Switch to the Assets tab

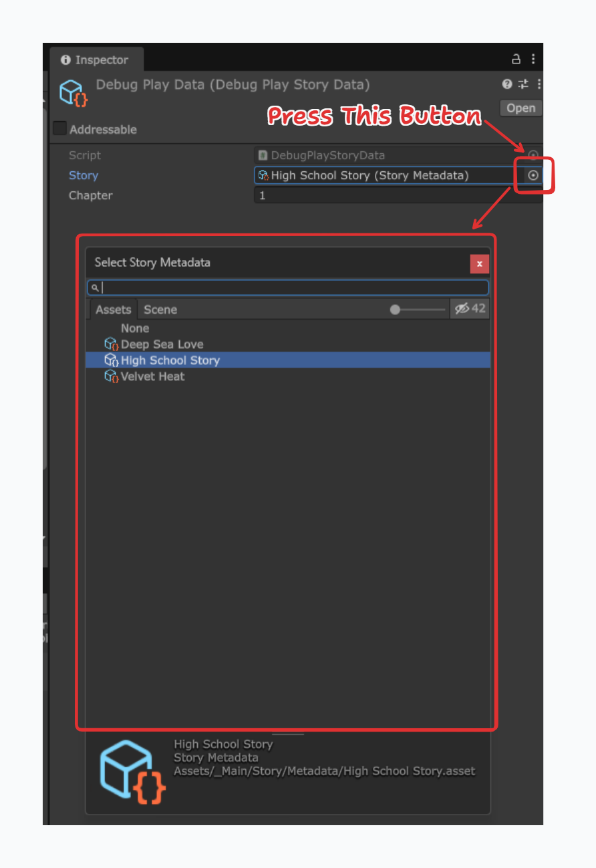coord(113,310)
